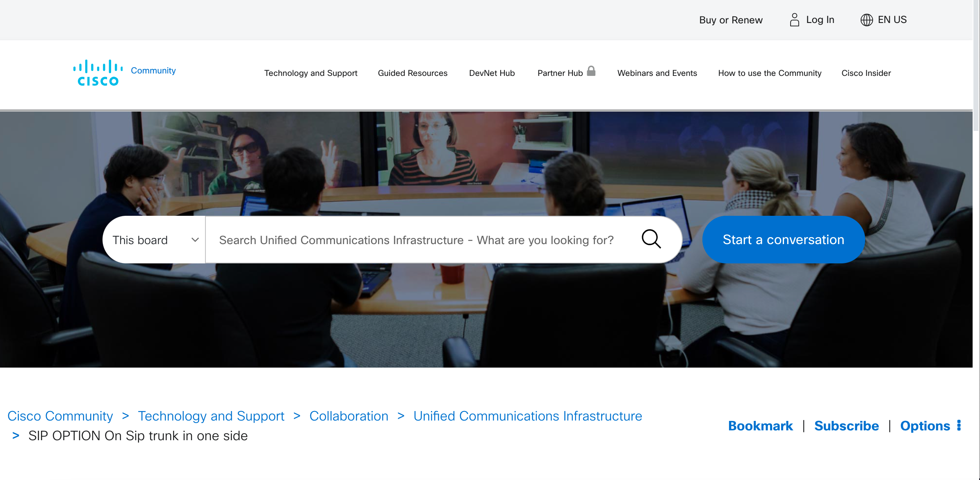Go to Collaboration breadcrumb
The height and width of the screenshot is (480, 980).
click(x=349, y=416)
